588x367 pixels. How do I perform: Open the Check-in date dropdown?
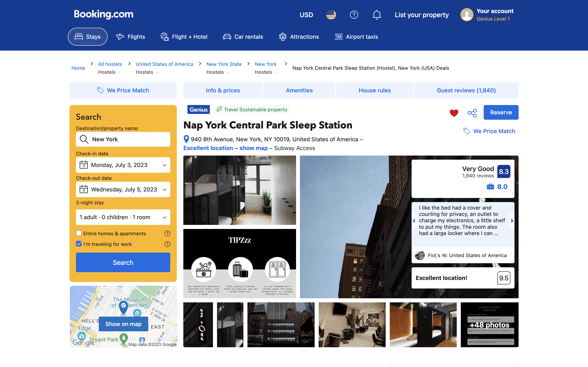point(123,165)
